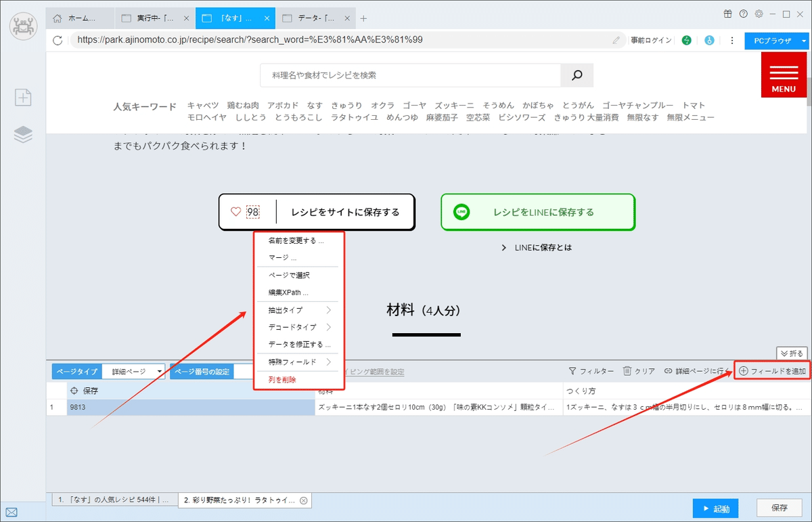Image resolution: width=812 pixels, height=522 pixels.
Task: Switch to the 「なす」 active tab
Action: pyautogui.click(x=235, y=18)
